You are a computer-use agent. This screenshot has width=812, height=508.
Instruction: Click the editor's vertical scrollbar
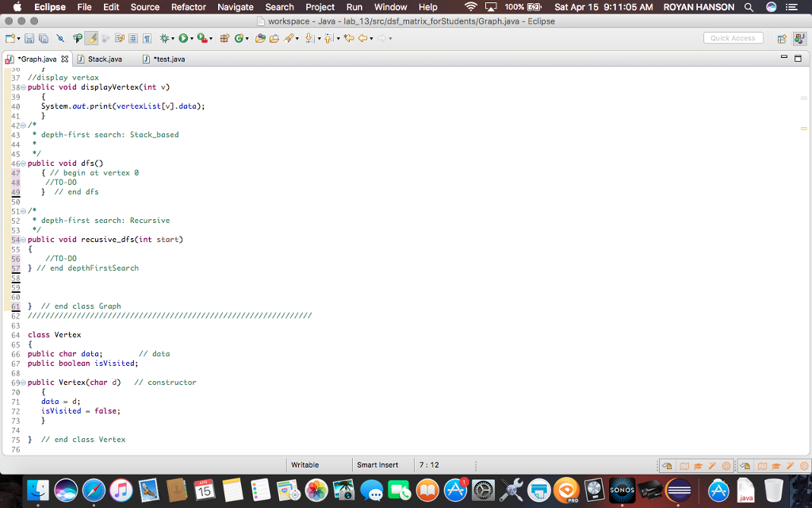click(803, 238)
